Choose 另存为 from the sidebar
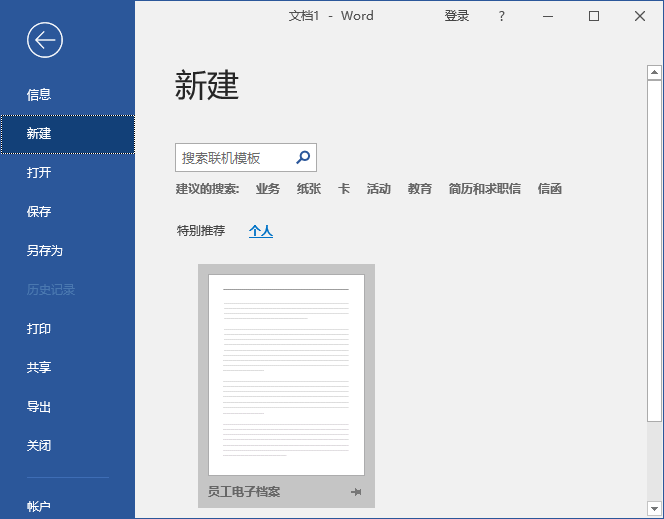The width and height of the screenshot is (664, 519). tap(45, 251)
